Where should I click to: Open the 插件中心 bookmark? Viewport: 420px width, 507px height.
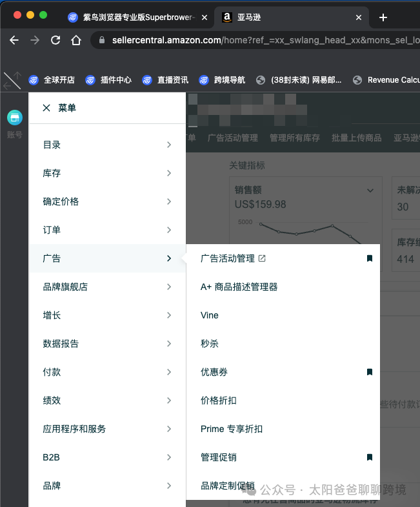(108, 80)
